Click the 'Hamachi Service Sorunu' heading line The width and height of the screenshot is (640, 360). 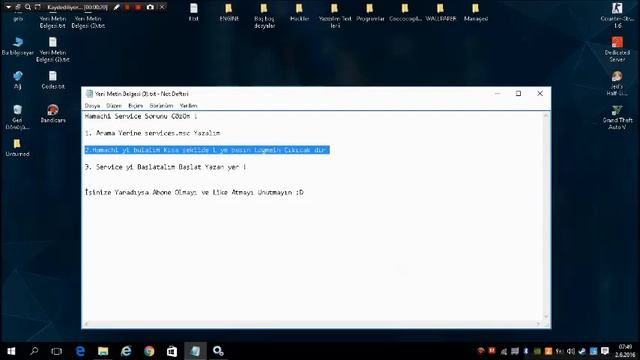141,116
